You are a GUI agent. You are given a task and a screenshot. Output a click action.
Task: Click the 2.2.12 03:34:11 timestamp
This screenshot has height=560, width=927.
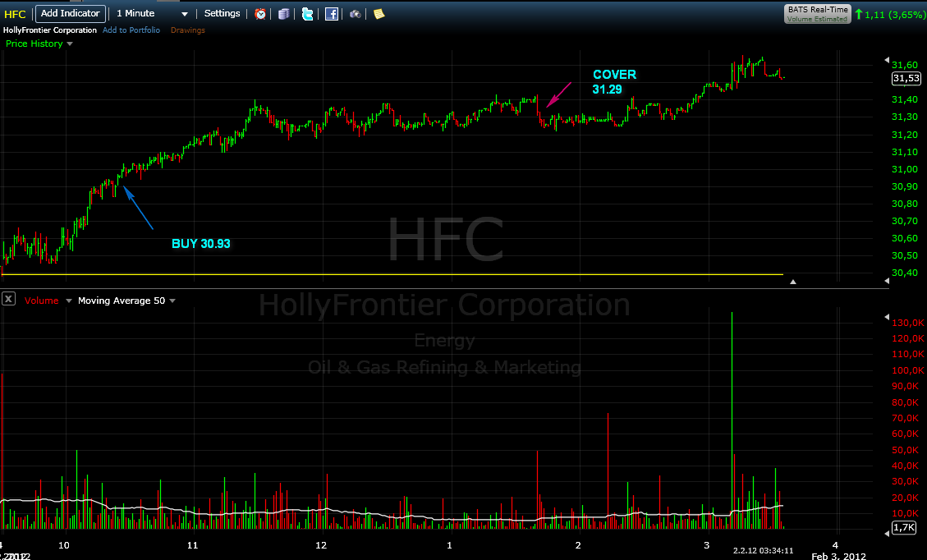pyautogui.click(x=763, y=550)
